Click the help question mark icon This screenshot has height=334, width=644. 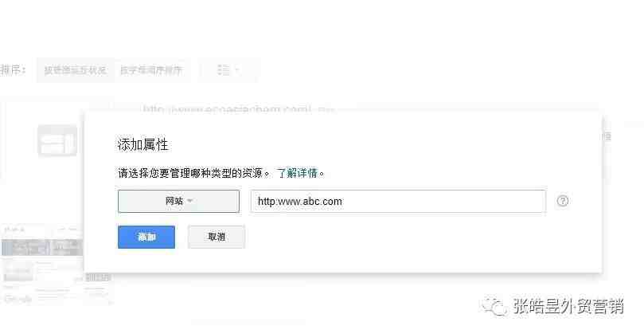(563, 201)
